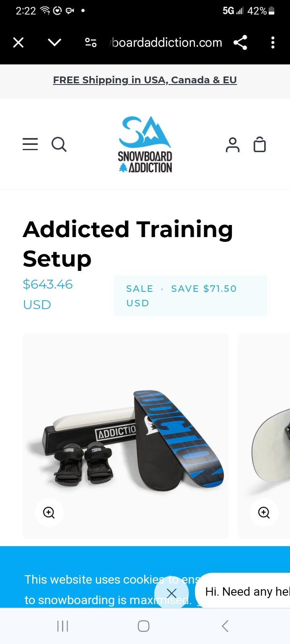This screenshot has height=644, width=290.
Task: Dismiss the chat help bubble
Action: 172,593
